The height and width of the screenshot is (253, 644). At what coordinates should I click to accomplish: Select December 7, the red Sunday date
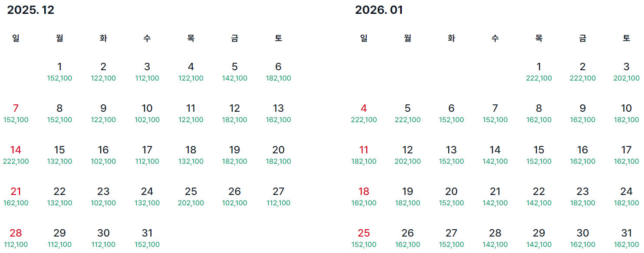pyautogui.click(x=16, y=108)
